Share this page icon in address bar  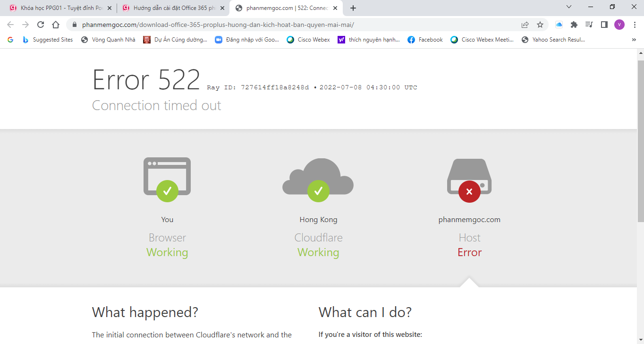click(525, 25)
